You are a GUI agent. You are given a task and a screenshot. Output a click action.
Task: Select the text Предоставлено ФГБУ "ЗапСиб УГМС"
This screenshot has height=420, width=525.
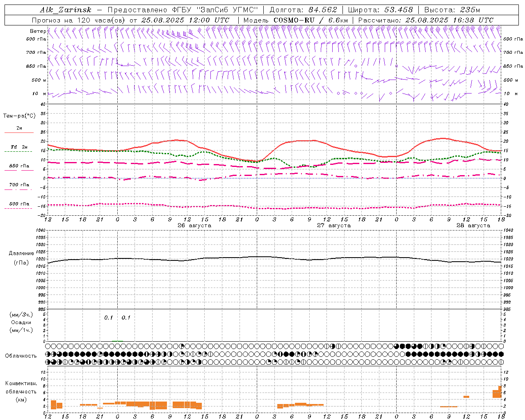click(x=183, y=10)
